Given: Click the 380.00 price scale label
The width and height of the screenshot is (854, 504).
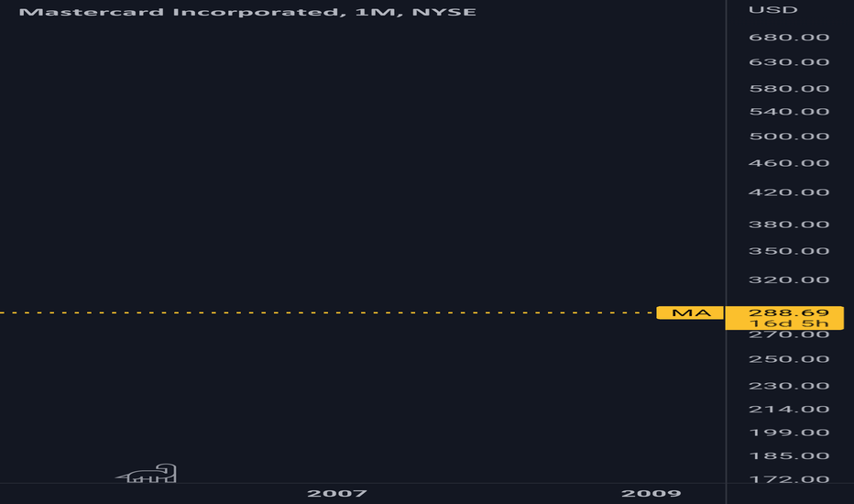Looking at the screenshot, I should (789, 225).
